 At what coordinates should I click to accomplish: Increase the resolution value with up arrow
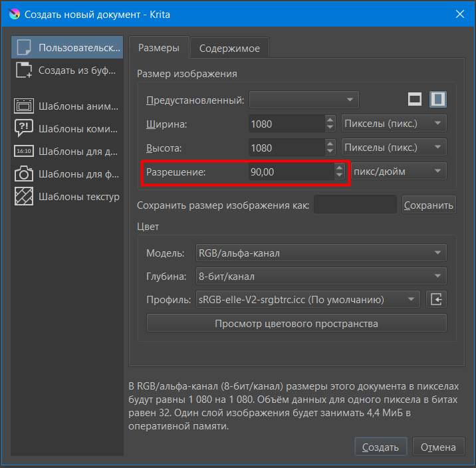340,168
